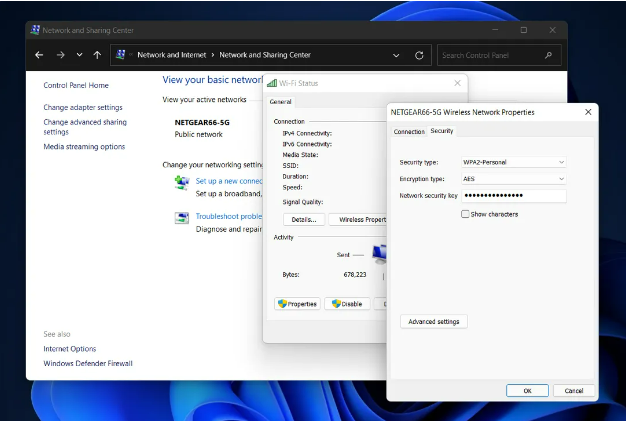
Task: Click the Troubleshoot problems icon
Action: (181, 217)
